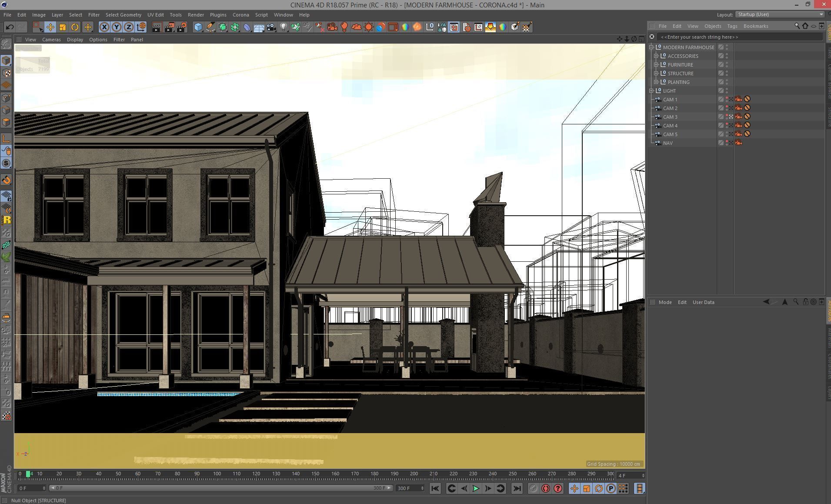Switch to Points mode in left palette
Image resolution: width=831 pixels, height=504 pixels.
(6, 98)
